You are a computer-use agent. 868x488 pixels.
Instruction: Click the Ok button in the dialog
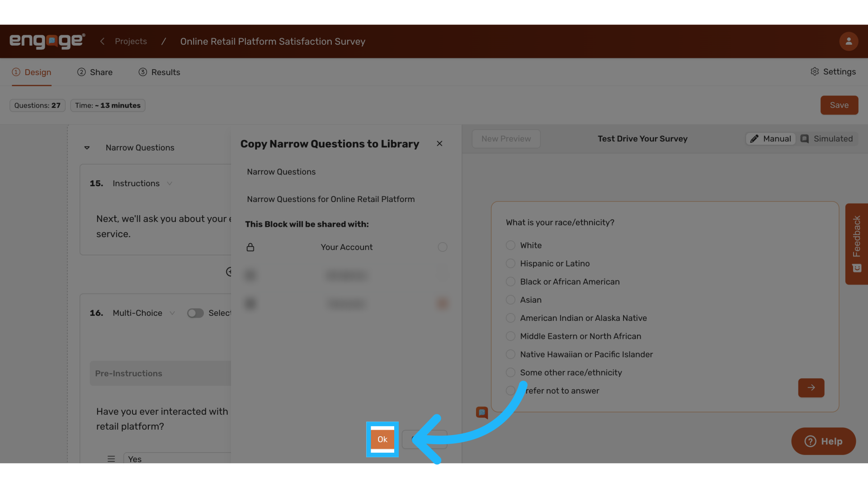pos(382,439)
